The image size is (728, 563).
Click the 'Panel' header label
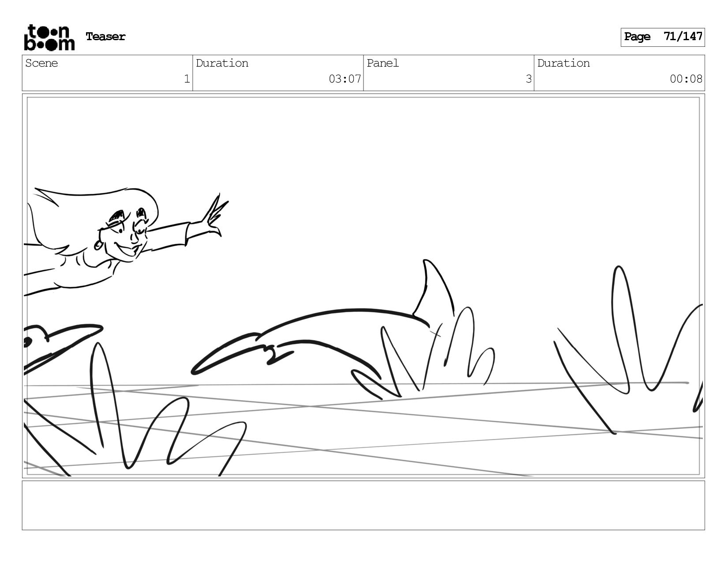383,63
